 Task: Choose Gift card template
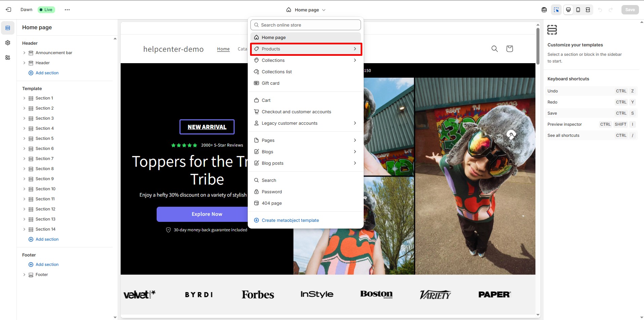[x=306, y=83]
